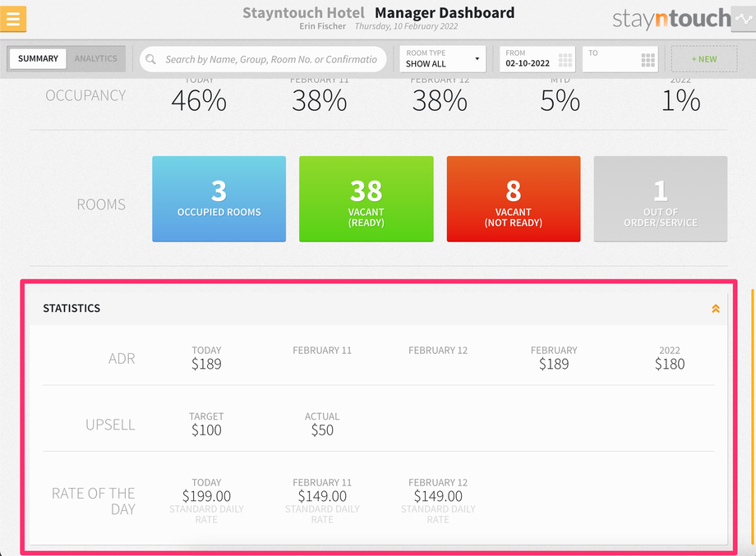Click February 12 rate $149.00
Screen dimensions: 756x556
(x=438, y=496)
